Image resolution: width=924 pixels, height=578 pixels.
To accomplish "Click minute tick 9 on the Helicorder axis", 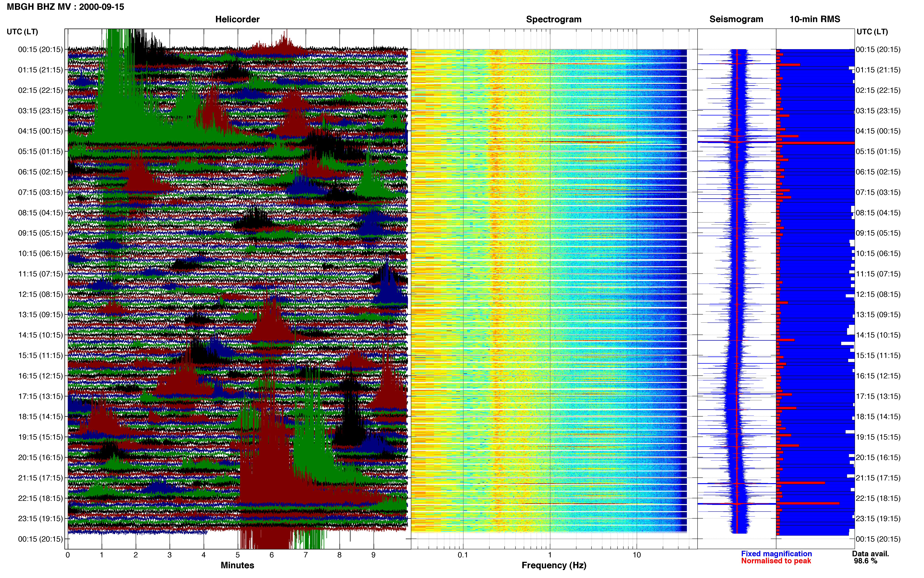I will (374, 555).
